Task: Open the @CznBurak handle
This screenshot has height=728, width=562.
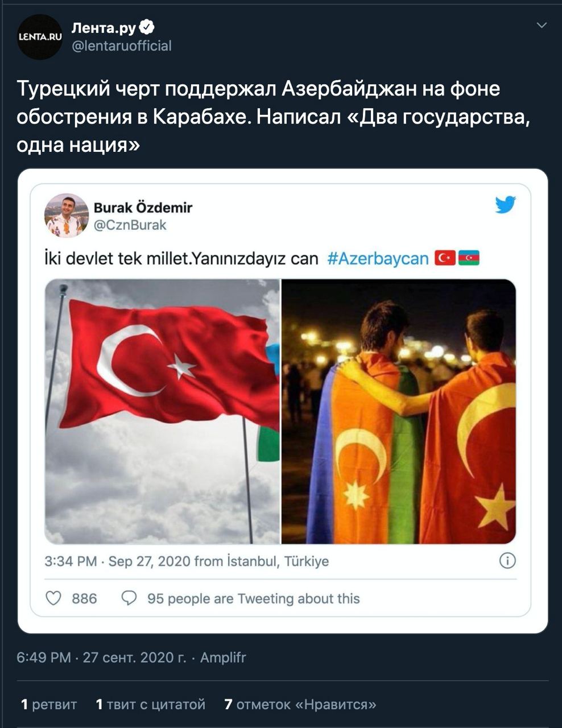Action: 130,225
